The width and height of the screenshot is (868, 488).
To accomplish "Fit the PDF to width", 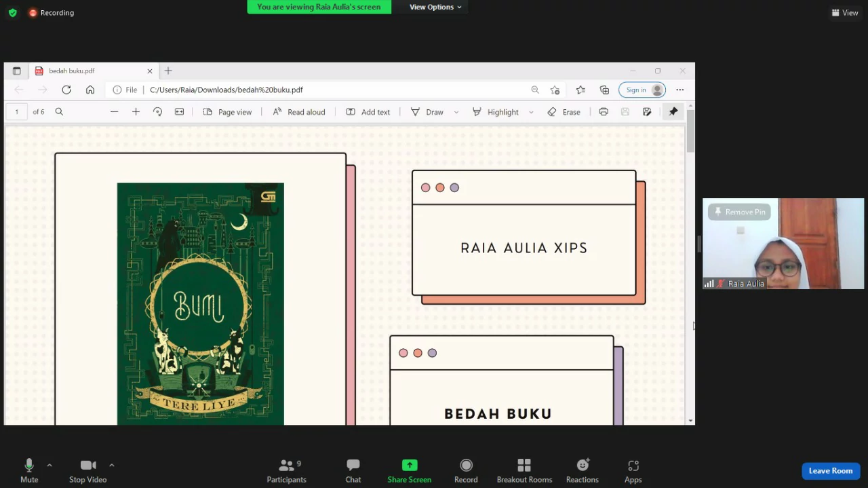I will 179,112.
